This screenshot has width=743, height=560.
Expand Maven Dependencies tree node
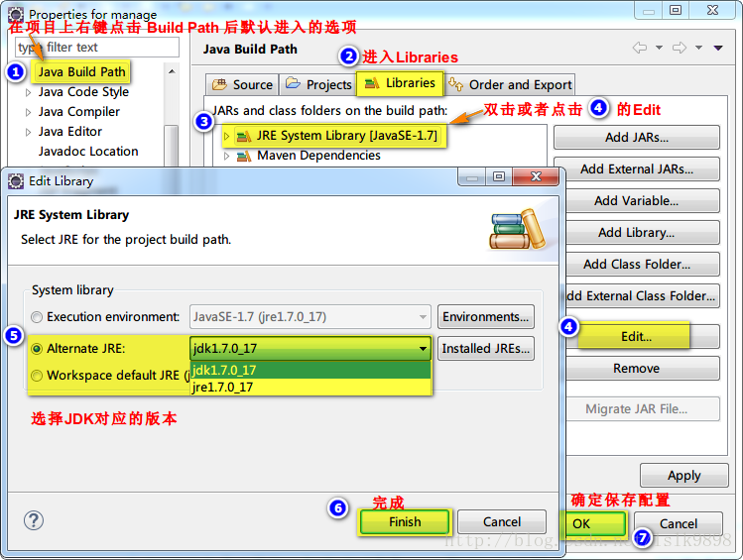coord(226,156)
